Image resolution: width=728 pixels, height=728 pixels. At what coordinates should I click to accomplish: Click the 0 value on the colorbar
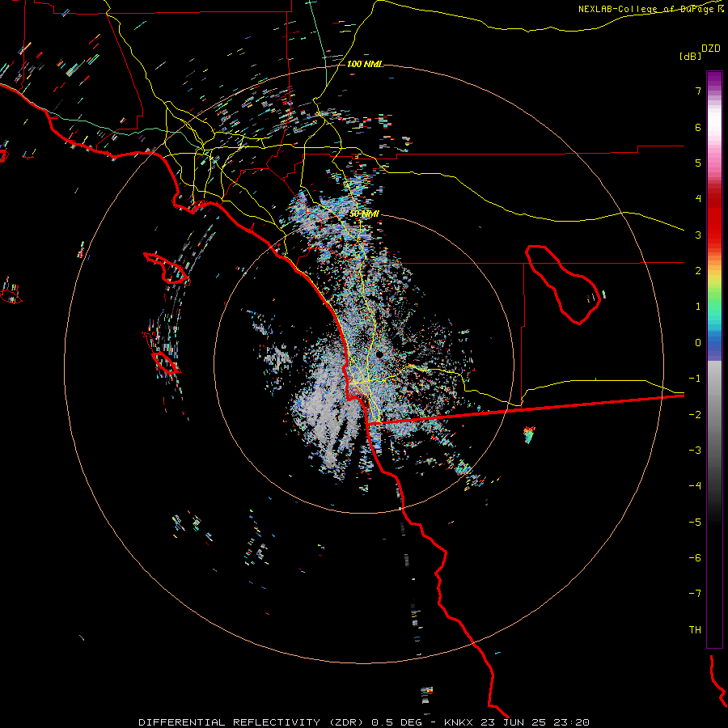[x=698, y=343]
